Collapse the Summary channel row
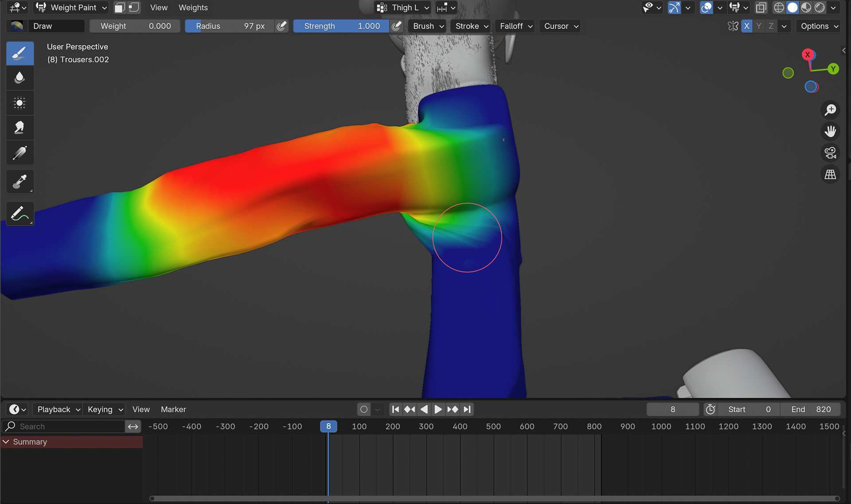The image size is (851, 504). 6,442
